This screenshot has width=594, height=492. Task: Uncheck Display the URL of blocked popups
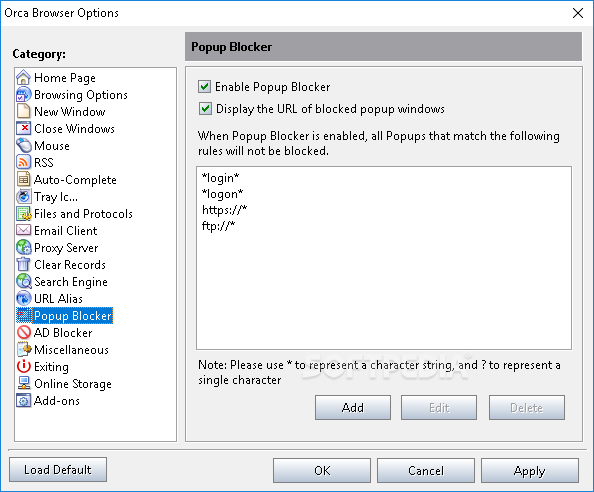[x=205, y=109]
